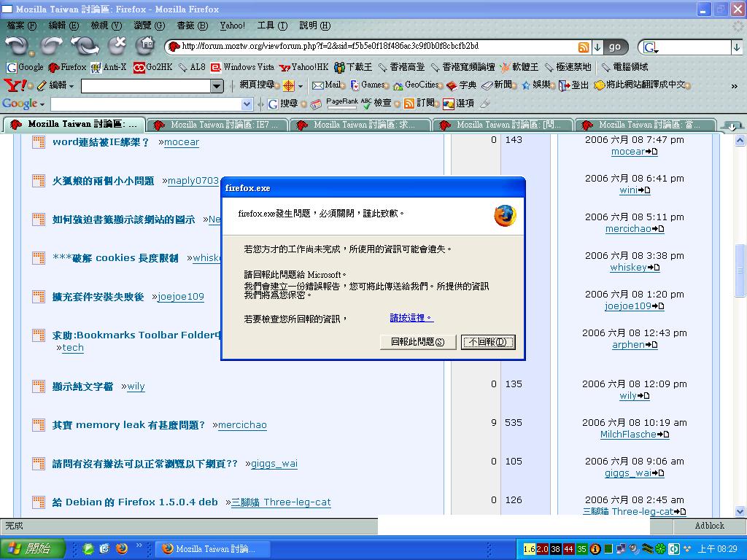Viewport: 747px width, 560px height.
Task: Open the 下載王 bookmark
Action: click(353, 67)
